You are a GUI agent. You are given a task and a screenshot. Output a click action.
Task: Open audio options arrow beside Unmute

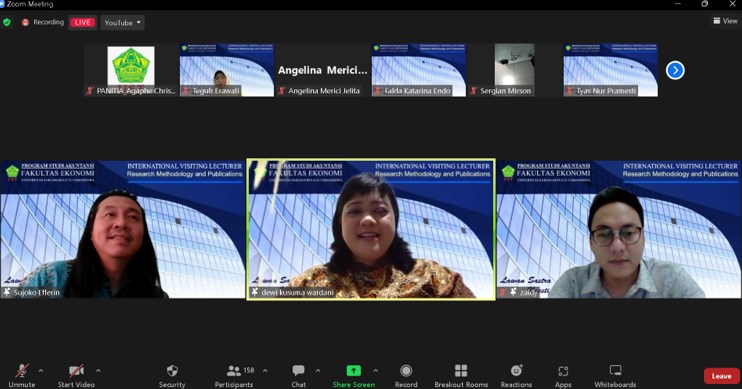tap(41, 371)
